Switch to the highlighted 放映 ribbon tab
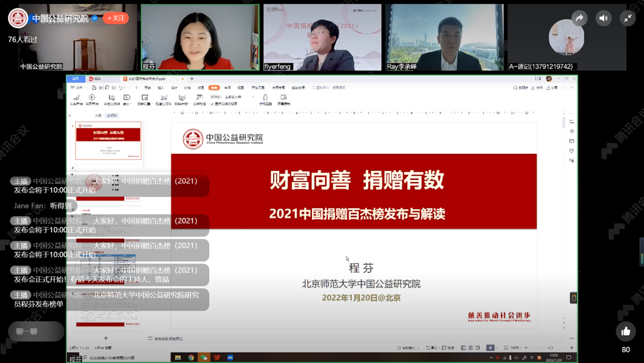 point(214,88)
